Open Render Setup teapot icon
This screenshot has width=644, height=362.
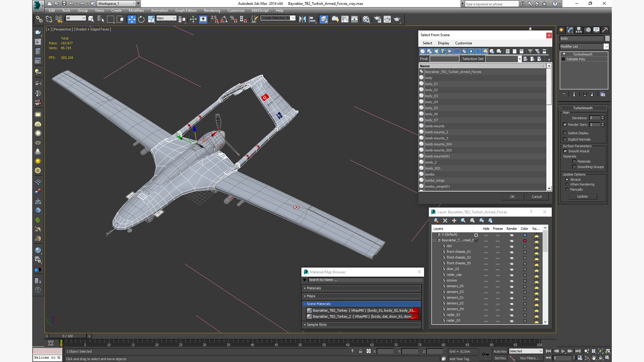tap(378, 19)
